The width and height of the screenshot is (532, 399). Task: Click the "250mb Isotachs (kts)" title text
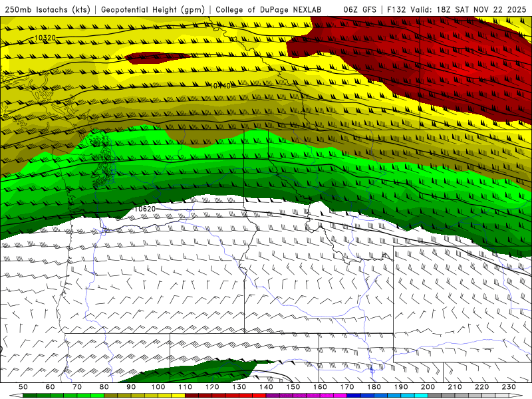[x=47, y=10]
